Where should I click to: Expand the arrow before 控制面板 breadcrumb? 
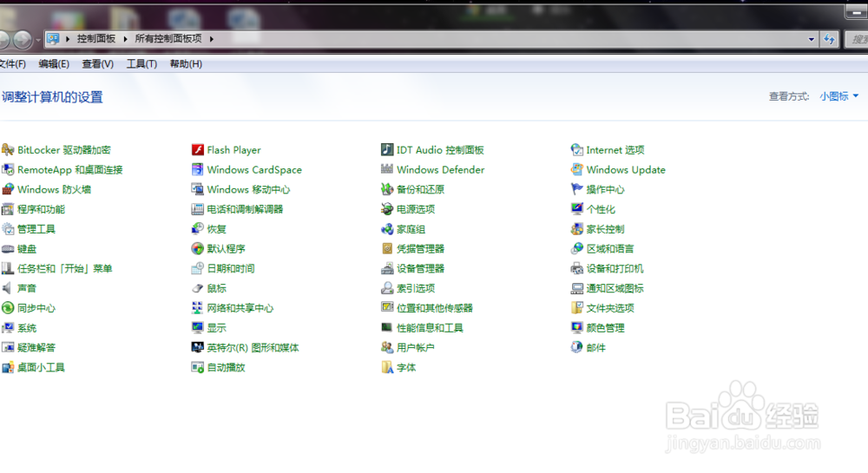tap(68, 39)
